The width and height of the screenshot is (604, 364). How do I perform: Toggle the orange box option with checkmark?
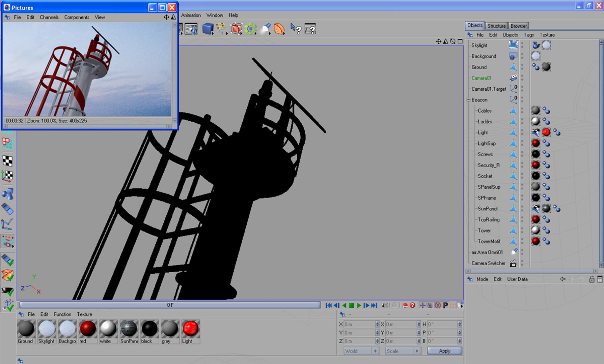(7, 275)
